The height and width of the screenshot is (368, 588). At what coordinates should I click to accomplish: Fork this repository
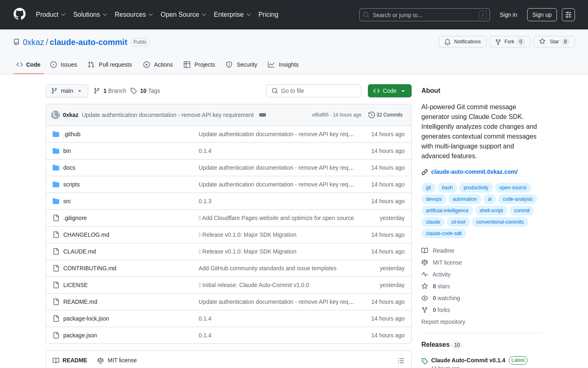point(510,42)
